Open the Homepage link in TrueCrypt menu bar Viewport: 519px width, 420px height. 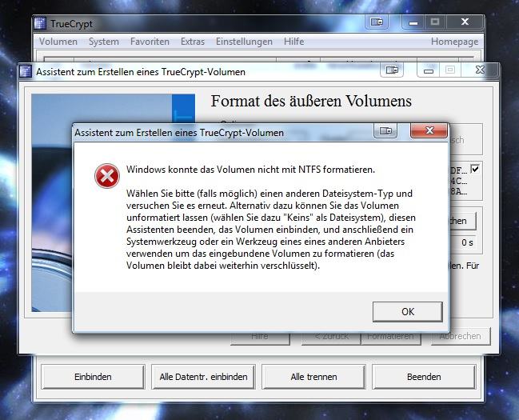click(454, 42)
